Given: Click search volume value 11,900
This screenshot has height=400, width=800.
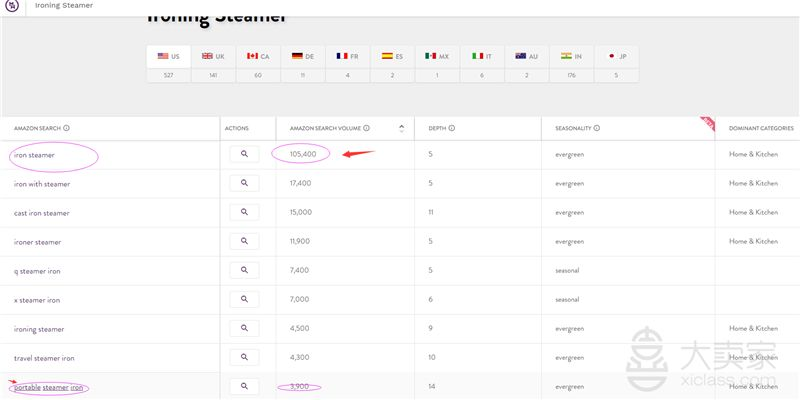Looking at the screenshot, I should [x=299, y=241].
